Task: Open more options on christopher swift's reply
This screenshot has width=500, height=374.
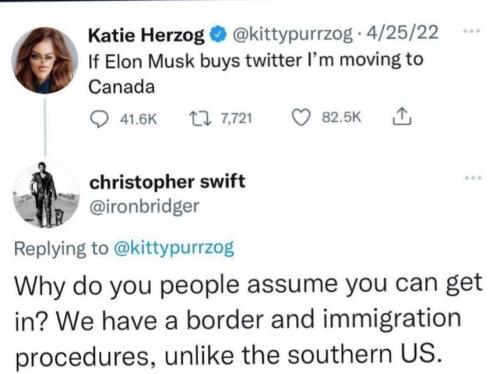Action: coord(473,178)
